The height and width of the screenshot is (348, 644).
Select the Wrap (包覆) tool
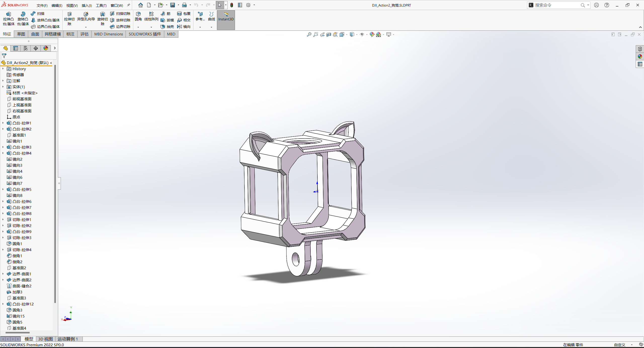184,14
